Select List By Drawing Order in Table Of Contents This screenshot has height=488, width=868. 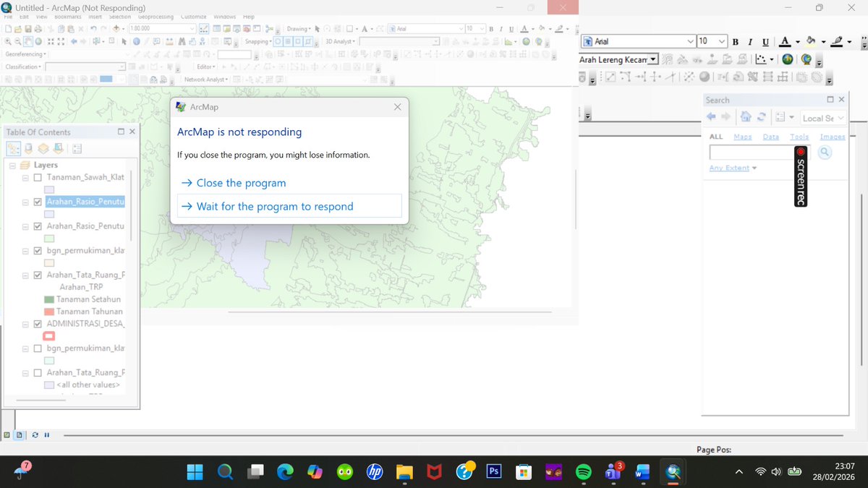click(x=14, y=148)
